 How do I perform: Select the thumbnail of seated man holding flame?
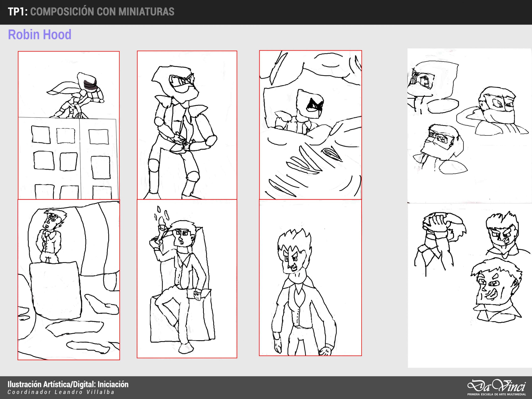click(x=187, y=278)
